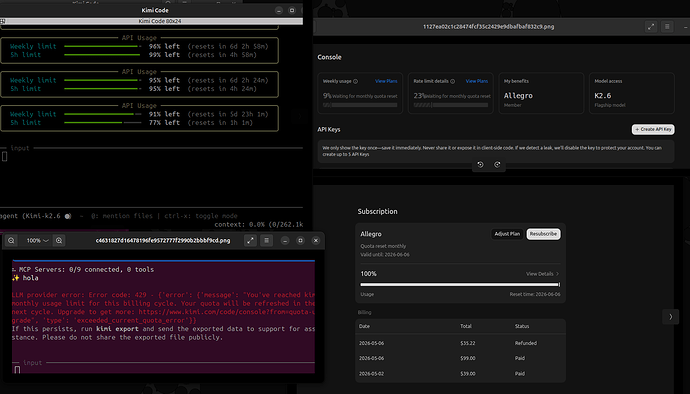Screen dimensions: 690x394
Task: Click the Rate limit 23% progress bar
Action: tap(451, 105)
